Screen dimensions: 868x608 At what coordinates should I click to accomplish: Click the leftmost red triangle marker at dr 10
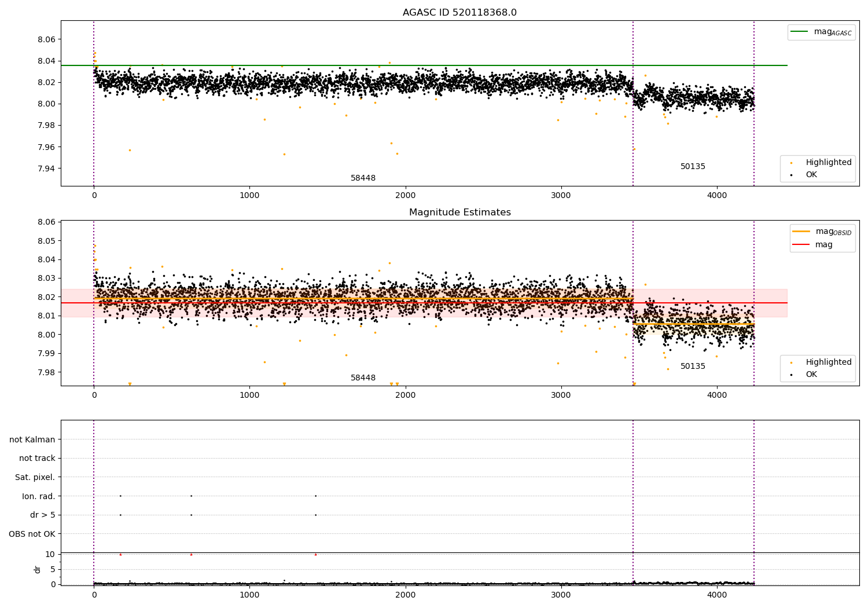click(120, 555)
